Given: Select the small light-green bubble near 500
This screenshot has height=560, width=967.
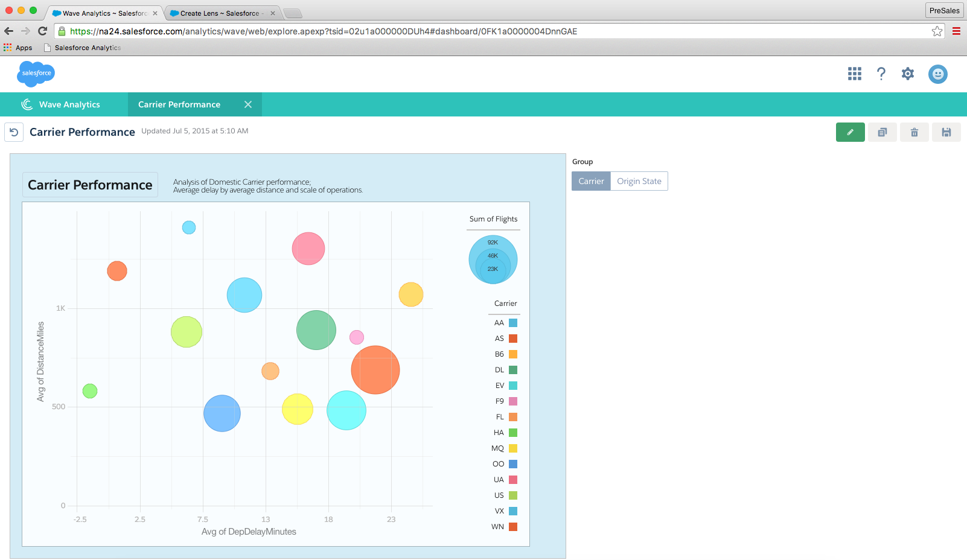Looking at the screenshot, I should click(90, 391).
